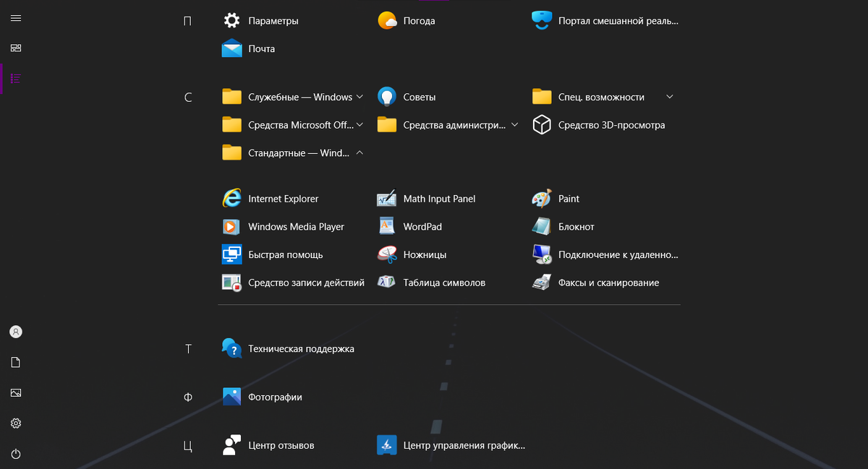Launch the Фотографии app icon
The image size is (868, 469).
tap(231, 397)
